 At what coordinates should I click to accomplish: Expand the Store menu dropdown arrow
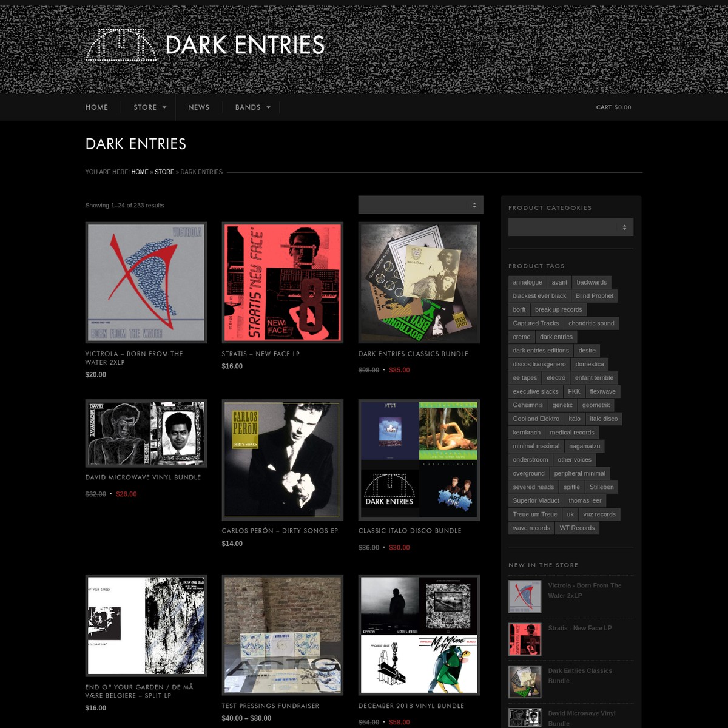coord(164,107)
